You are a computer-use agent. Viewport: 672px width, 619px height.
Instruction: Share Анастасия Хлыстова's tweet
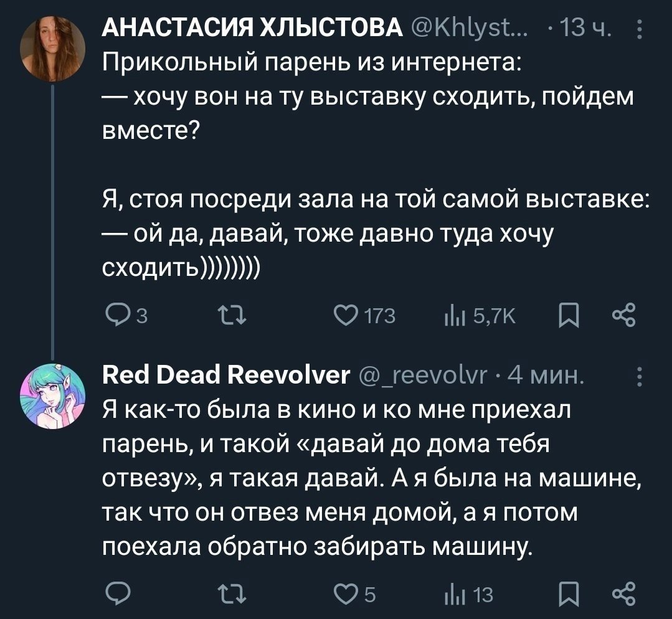(623, 316)
